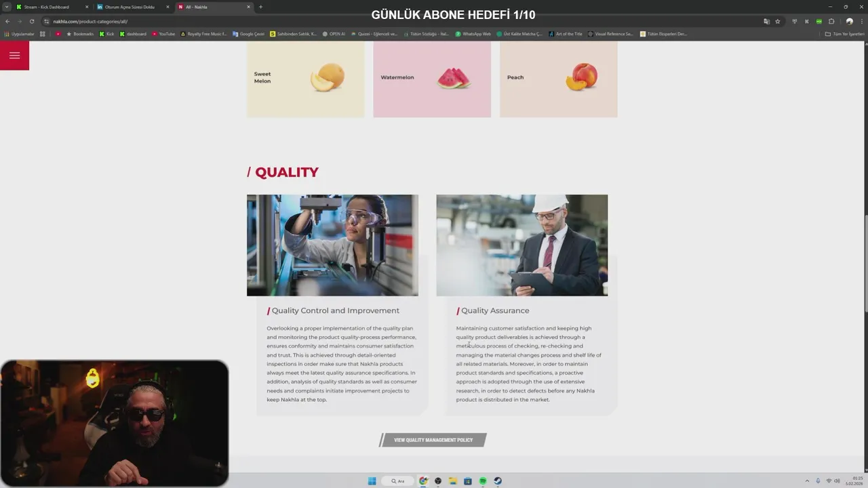Image resolution: width=868 pixels, height=488 pixels.
Task: Close the Stream - Kick Dashboard tab
Action: click(87, 7)
